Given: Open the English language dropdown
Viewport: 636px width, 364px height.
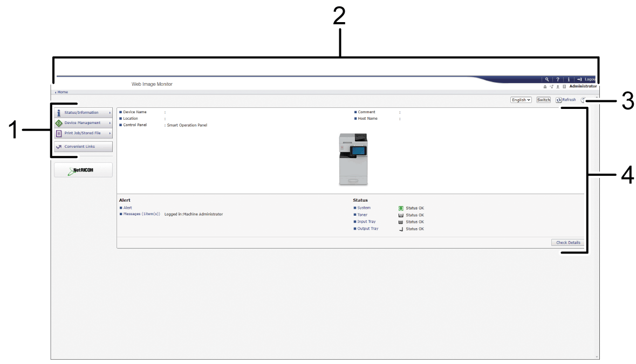Looking at the screenshot, I should 521,100.
